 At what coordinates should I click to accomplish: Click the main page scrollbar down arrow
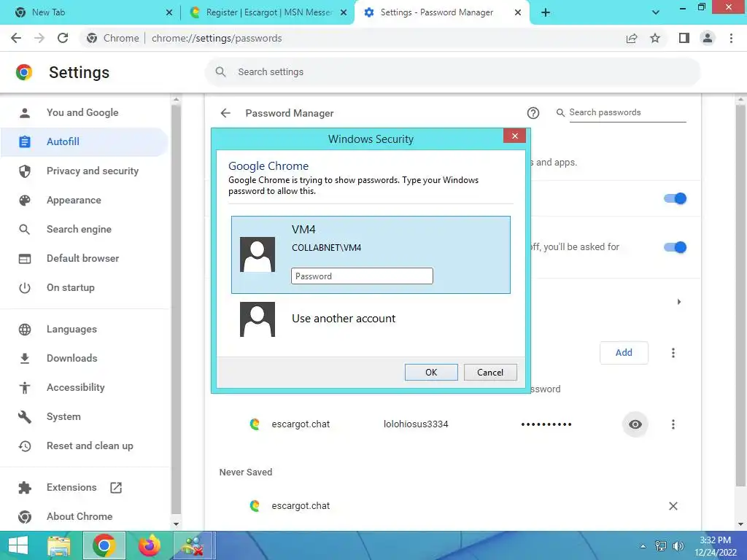740,524
